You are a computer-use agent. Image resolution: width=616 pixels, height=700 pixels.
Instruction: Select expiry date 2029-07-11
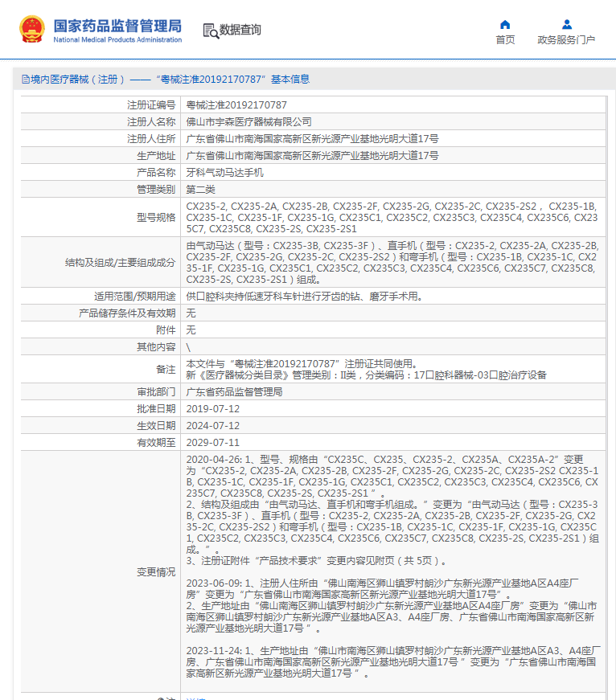(x=212, y=443)
